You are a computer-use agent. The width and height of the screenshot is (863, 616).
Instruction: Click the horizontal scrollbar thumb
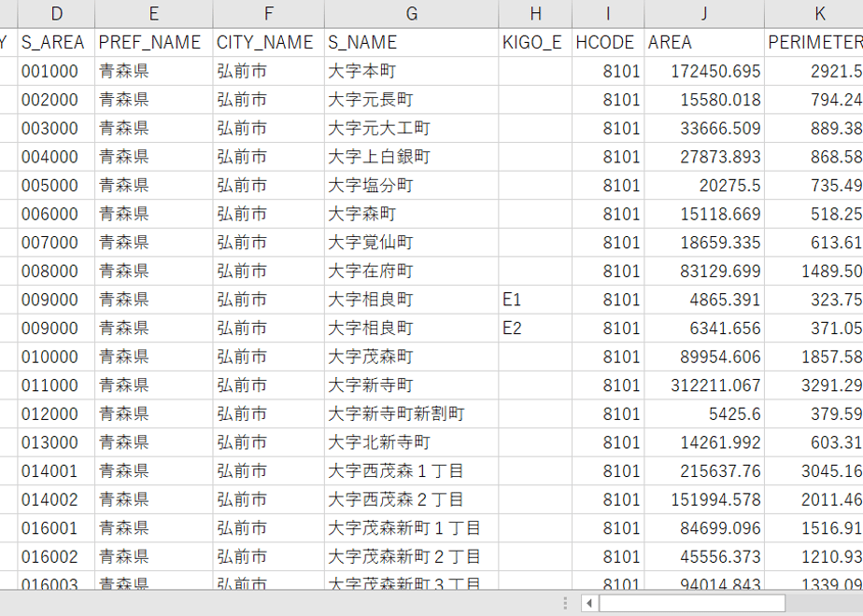(x=692, y=603)
